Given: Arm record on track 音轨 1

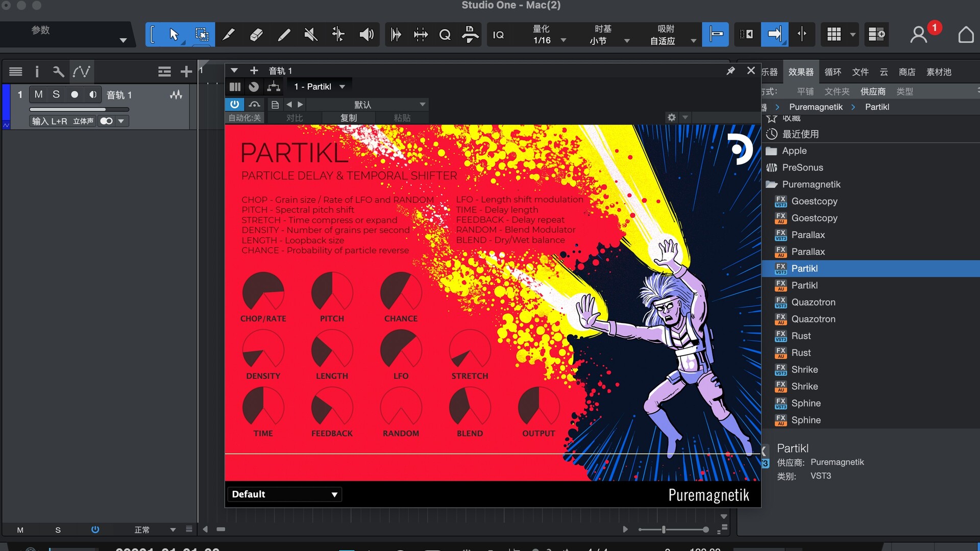Looking at the screenshot, I should point(75,94).
